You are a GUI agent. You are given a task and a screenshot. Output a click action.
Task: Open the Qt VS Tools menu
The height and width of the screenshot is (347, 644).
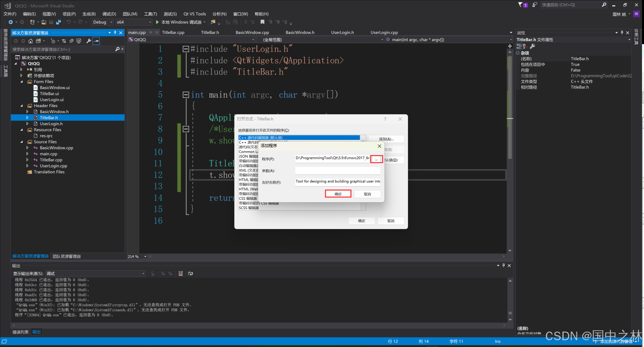click(x=195, y=14)
